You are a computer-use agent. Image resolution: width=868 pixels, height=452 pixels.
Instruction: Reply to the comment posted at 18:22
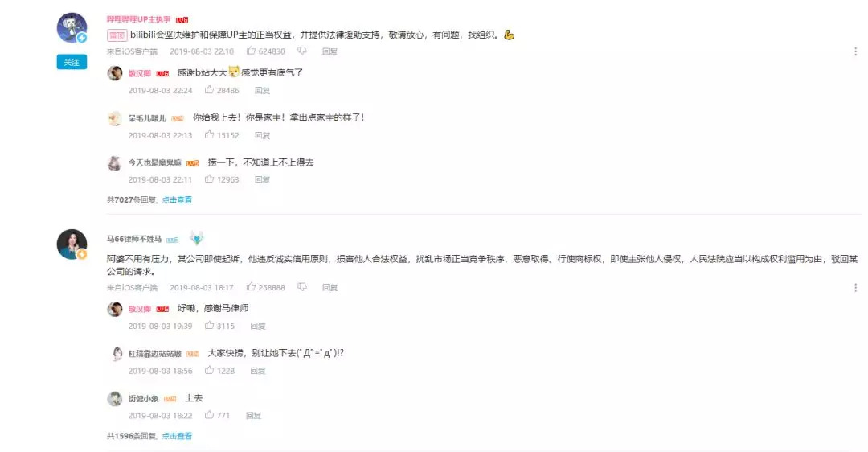[253, 416]
